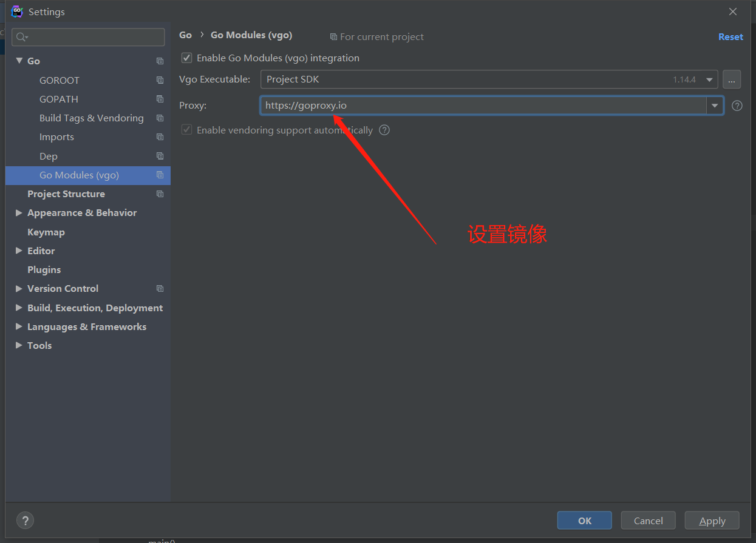Expand the Editor settings node
This screenshot has height=543, width=756.
[19, 251]
